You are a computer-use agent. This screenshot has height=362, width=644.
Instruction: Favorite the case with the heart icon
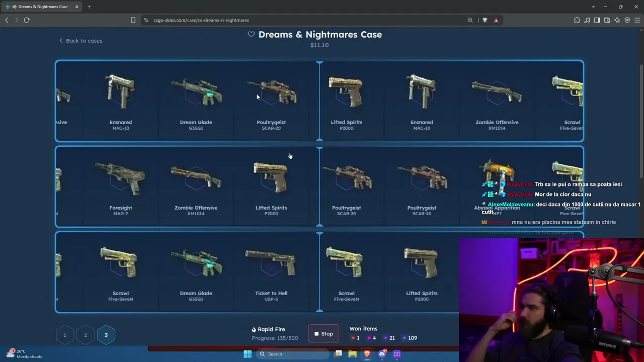click(x=251, y=34)
